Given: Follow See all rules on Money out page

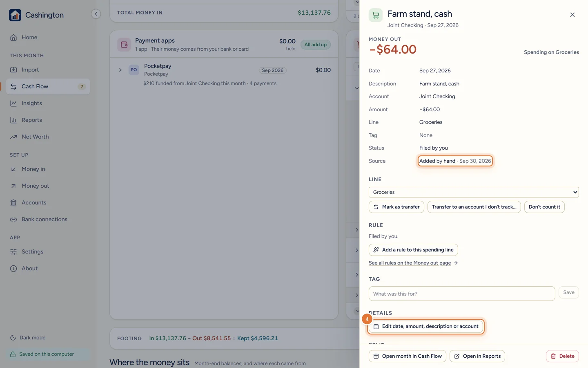Looking at the screenshot, I should coord(413,263).
